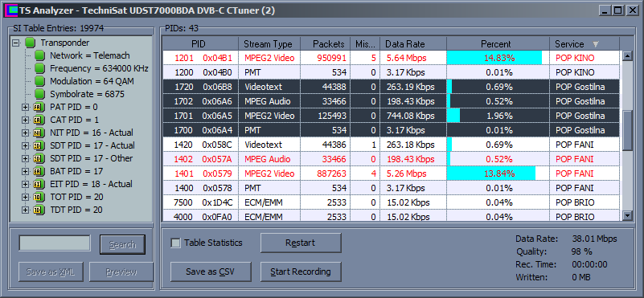
Task: Sort by the Packets column header
Action: pos(326,44)
